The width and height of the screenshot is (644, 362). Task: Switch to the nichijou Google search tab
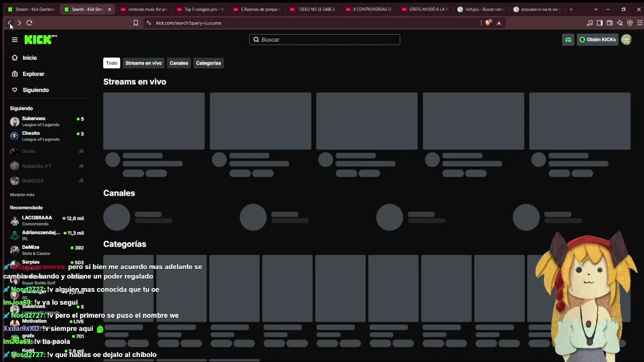point(482,9)
